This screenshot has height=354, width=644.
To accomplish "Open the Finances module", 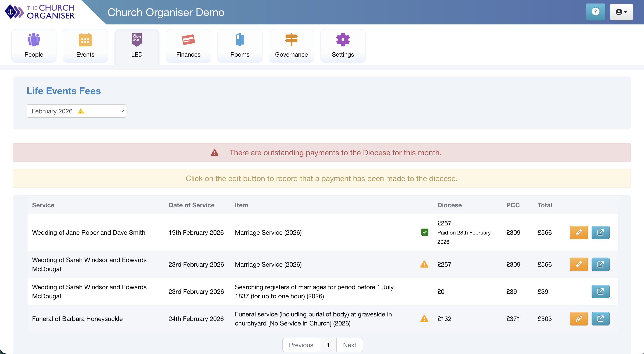I will pos(188,46).
